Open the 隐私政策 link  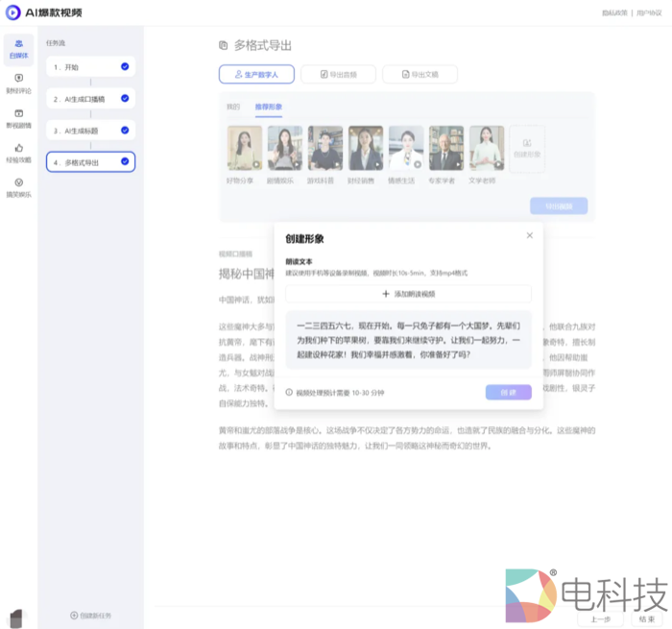point(614,12)
